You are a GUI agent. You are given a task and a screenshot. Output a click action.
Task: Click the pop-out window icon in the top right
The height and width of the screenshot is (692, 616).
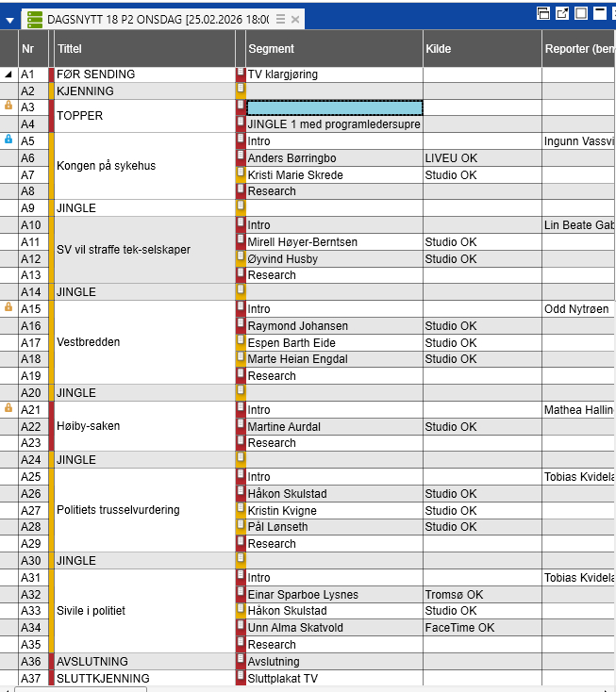pos(562,13)
